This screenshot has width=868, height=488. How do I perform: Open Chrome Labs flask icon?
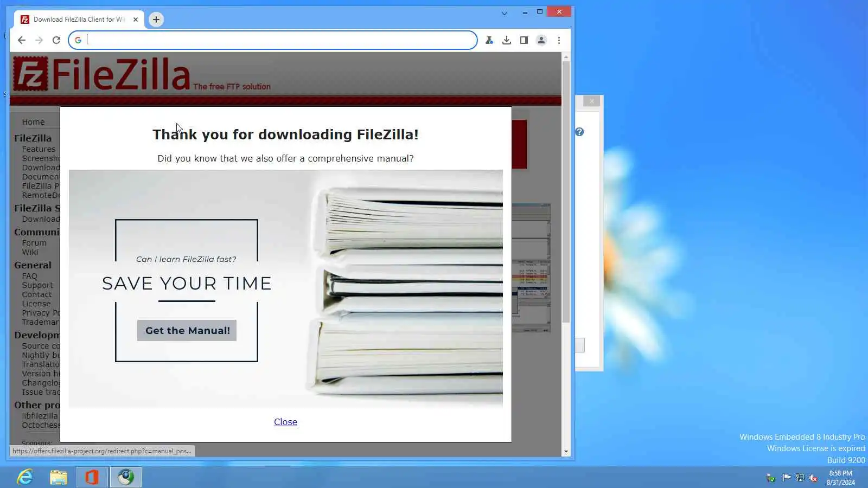click(x=489, y=40)
